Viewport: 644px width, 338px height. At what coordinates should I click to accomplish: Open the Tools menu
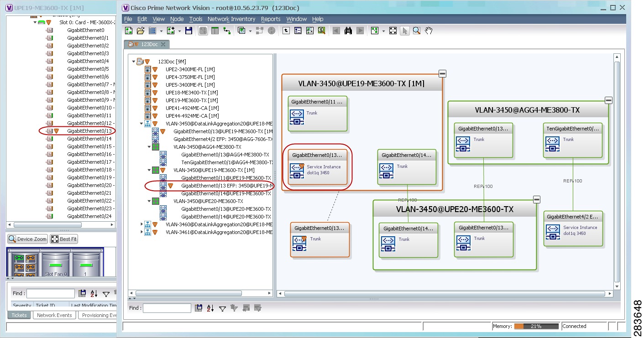(x=196, y=19)
